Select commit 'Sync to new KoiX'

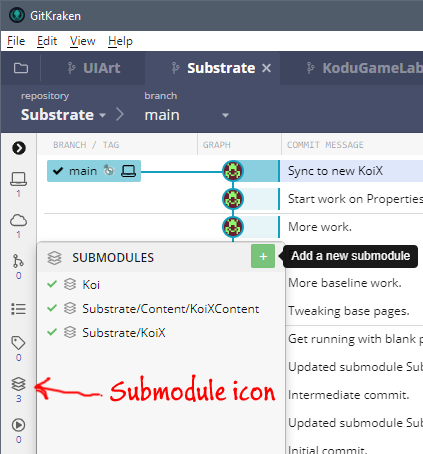(335, 171)
